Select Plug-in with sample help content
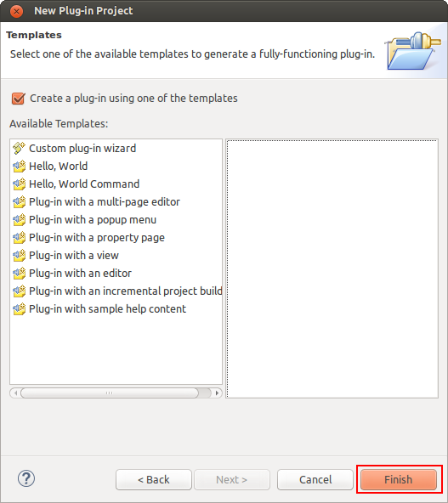The height and width of the screenshot is (503, 448). click(x=107, y=309)
